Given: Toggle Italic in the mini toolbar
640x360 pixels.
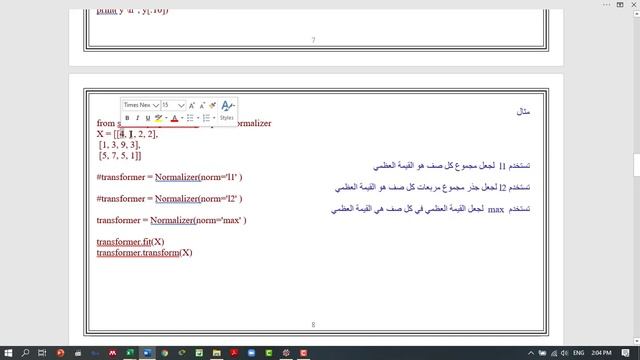Looking at the screenshot, I should [138, 118].
